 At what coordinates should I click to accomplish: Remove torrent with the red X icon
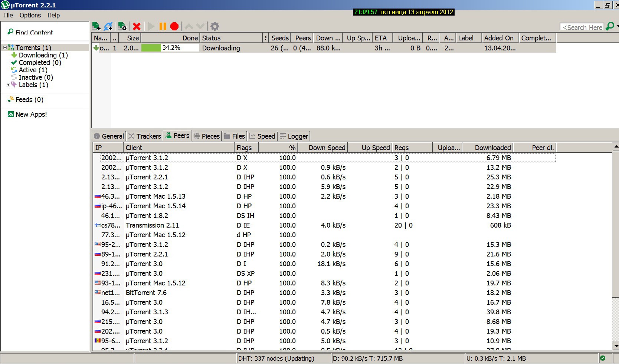tap(137, 26)
